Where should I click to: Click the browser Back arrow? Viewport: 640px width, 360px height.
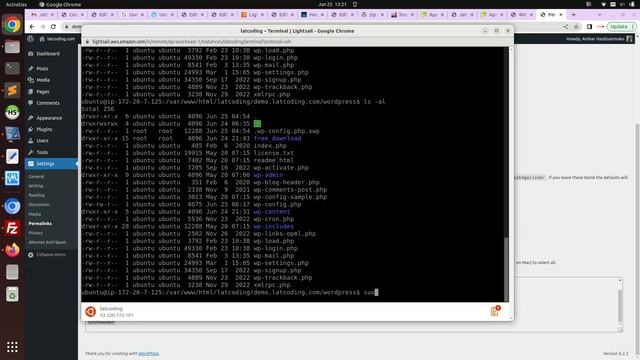click(32, 27)
